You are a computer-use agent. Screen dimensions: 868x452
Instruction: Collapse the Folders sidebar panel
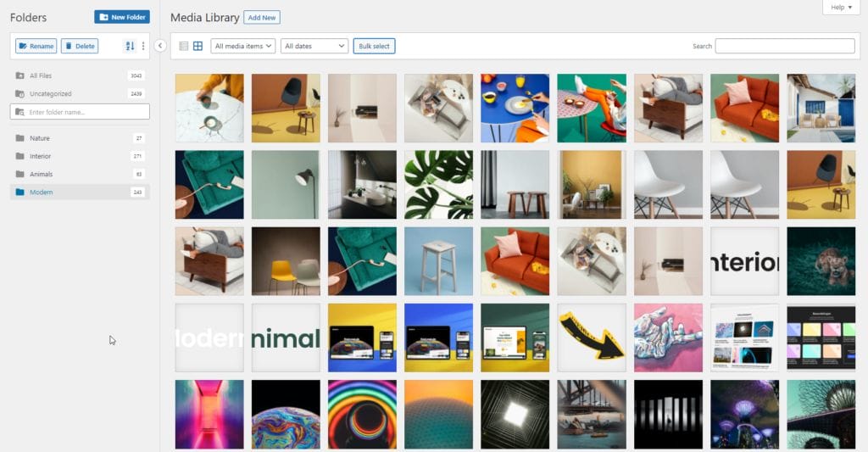click(160, 46)
